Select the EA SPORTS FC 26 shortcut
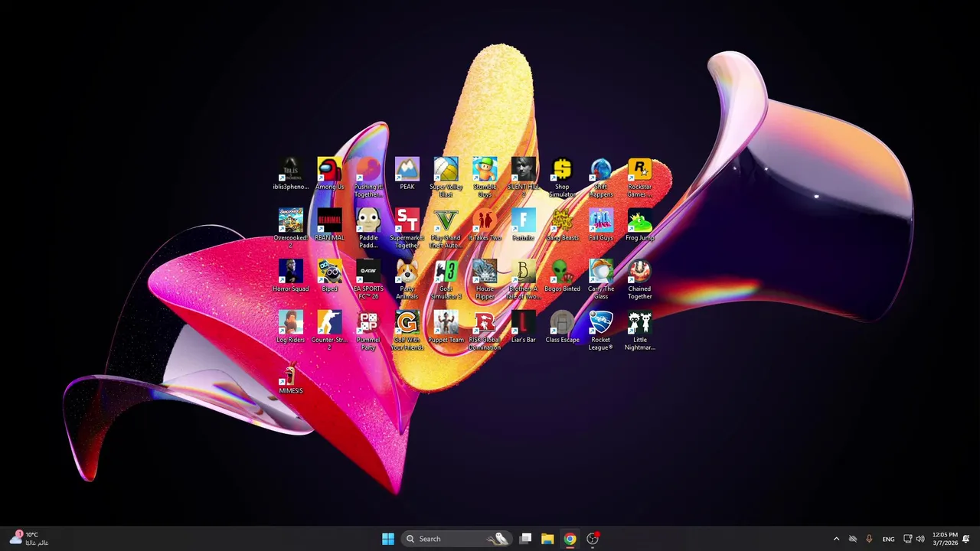This screenshot has width=980, height=551. (x=368, y=279)
